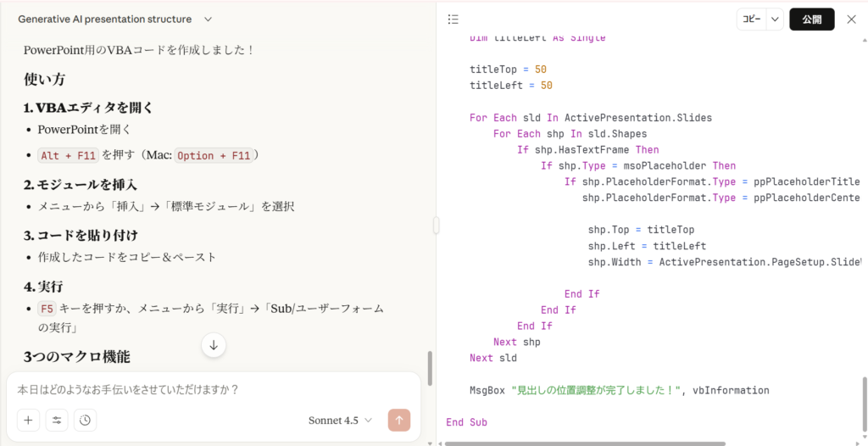The width and height of the screenshot is (868, 446).
Task: Open the Sonnet 4.5 model selector
Action: [340, 420]
